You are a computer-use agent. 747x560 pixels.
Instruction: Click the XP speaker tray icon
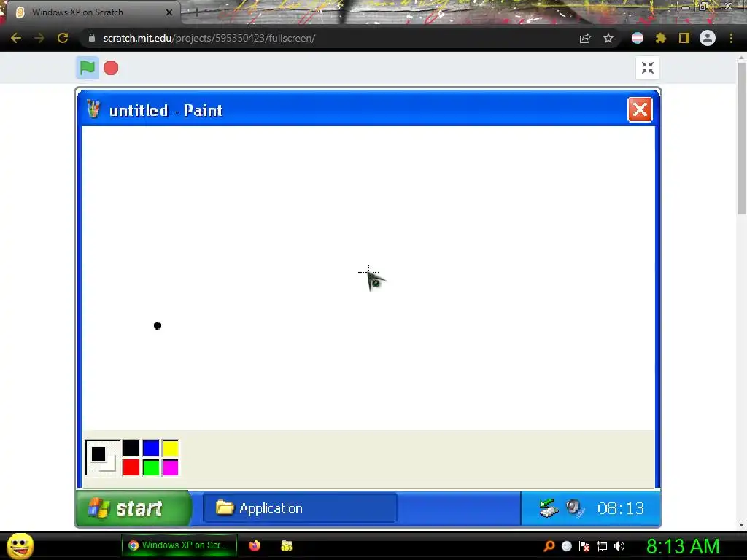point(575,508)
